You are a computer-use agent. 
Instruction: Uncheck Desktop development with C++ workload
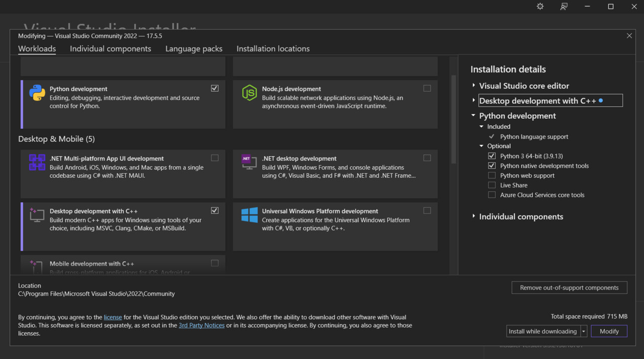tap(215, 210)
